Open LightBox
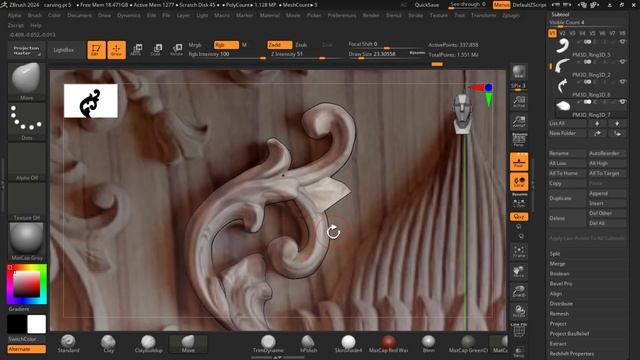The image size is (640, 360). click(64, 50)
